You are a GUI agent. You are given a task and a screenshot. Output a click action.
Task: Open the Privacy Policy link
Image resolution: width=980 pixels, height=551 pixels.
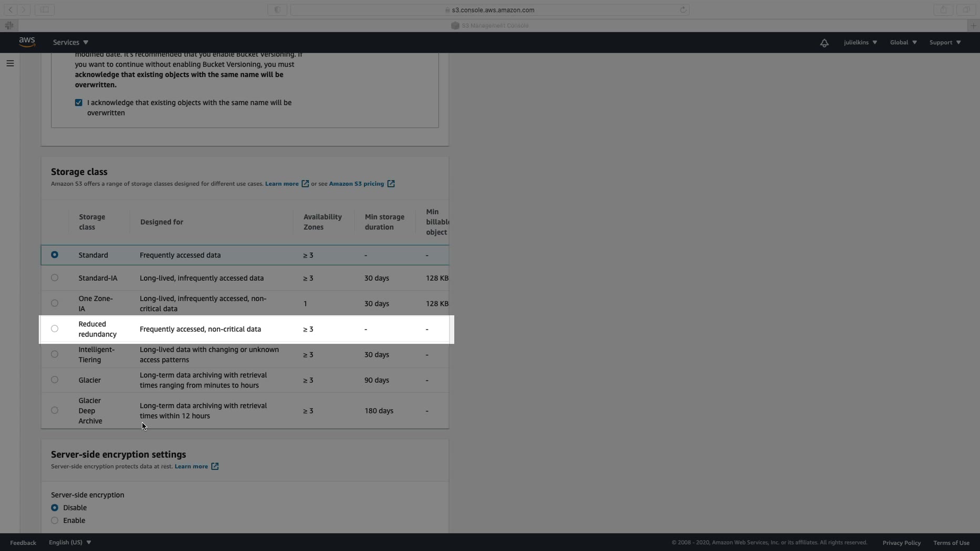click(901, 543)
